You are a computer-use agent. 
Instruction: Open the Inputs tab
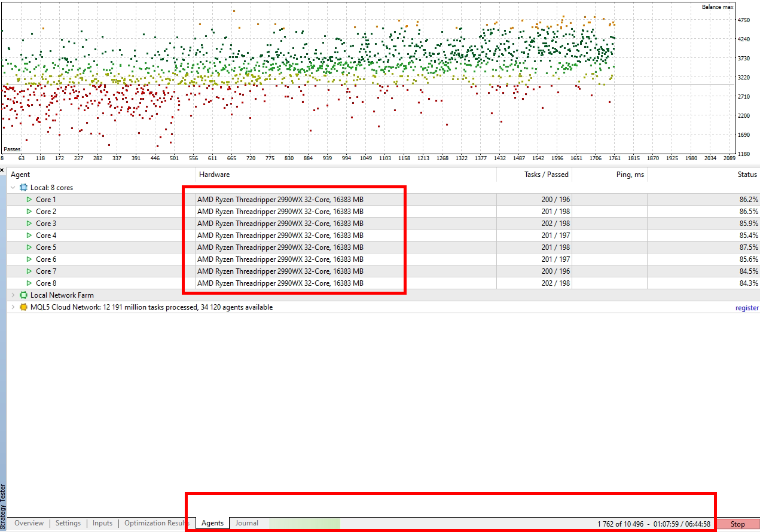point(102,523)
